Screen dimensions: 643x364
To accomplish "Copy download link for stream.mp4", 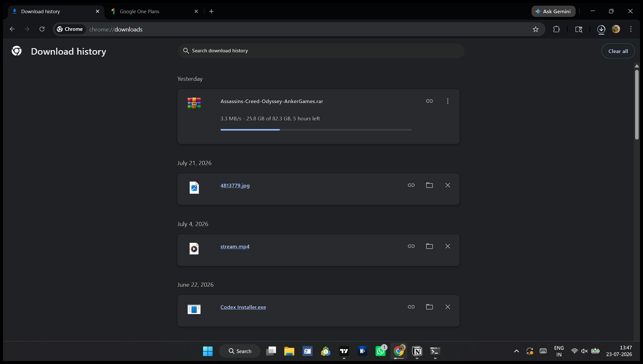I will point(411,246).
